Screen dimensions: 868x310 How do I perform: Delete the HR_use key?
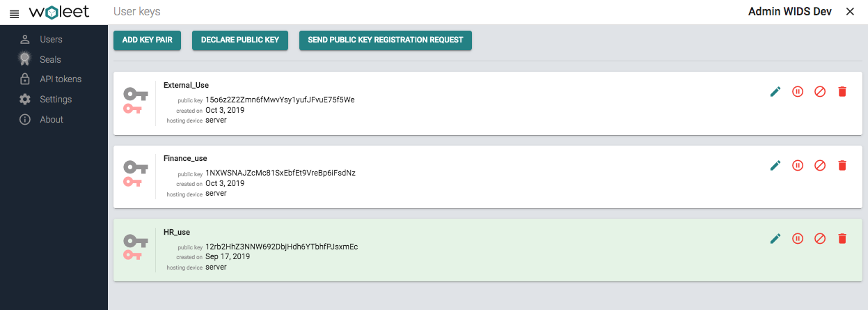pyautogui.click(x=842, y=238)
